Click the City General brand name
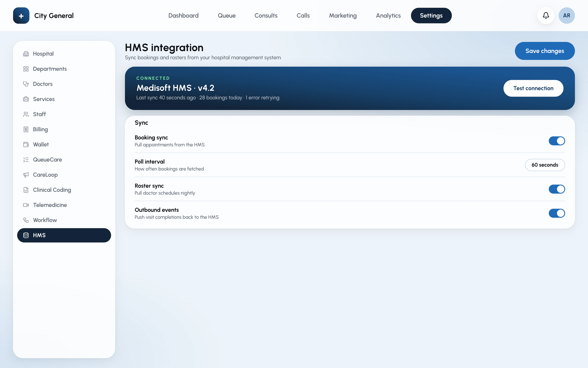The height and width of the screenshot is (368, 588). click(54, 16)
